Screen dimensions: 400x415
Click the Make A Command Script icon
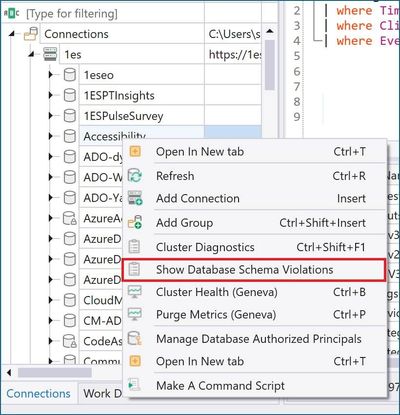[134, 385]
